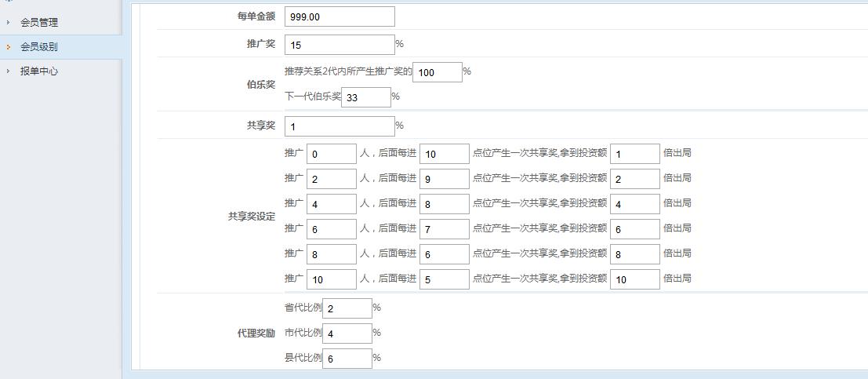The width and height of the screenshot is (868, 379).
Task: Focus the 后面每进 field containing 9
Action: click(444, 179)
